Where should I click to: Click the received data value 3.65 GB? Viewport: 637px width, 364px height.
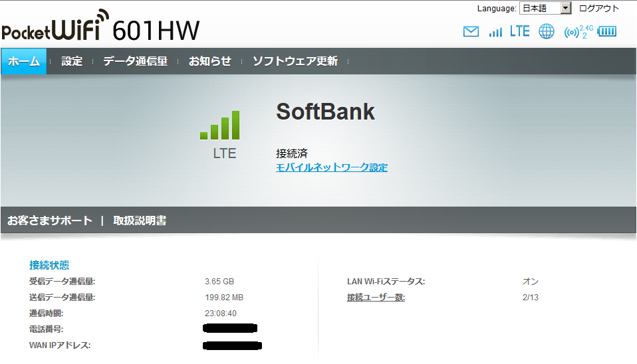click(x=219, y=281)
